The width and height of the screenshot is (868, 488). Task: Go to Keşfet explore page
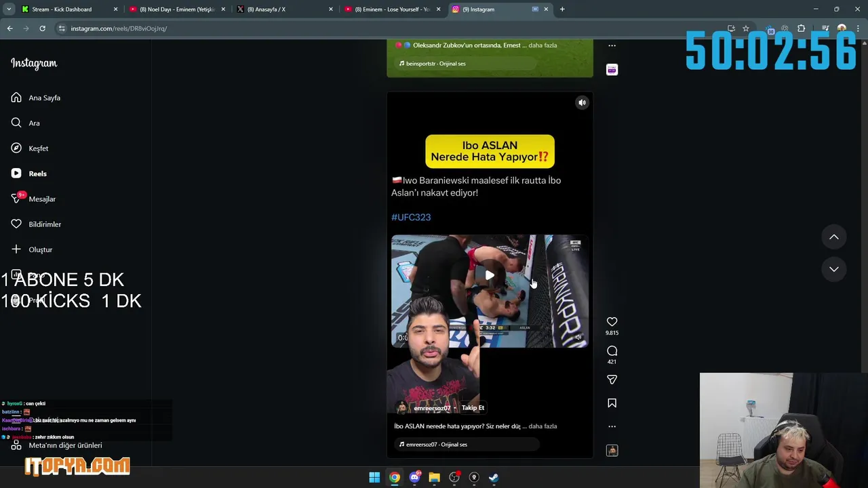click(30, 148)
